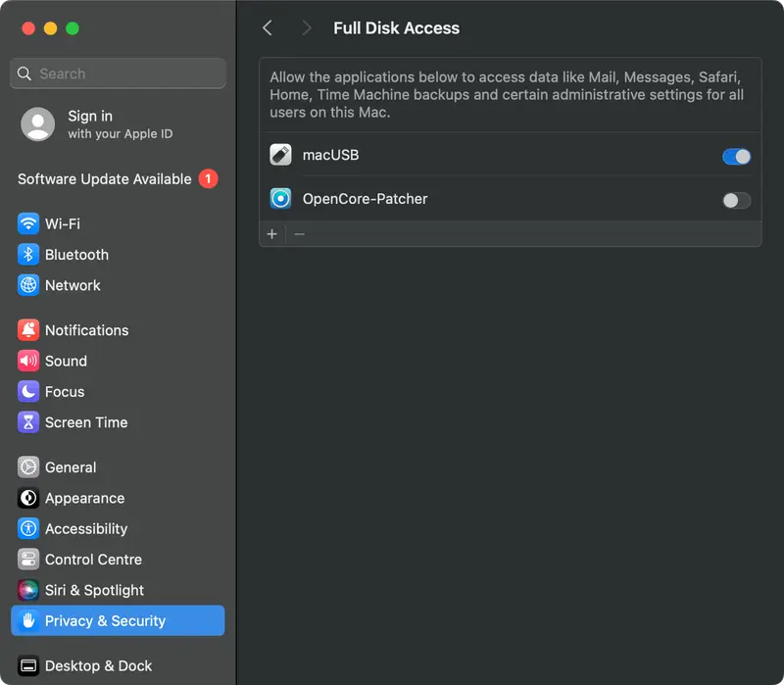
Task: Click the back navigation chevron
Action: click(267, 28)
